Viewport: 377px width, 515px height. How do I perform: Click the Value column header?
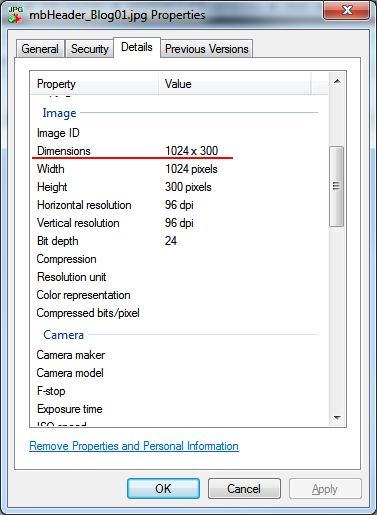point(235,84)
